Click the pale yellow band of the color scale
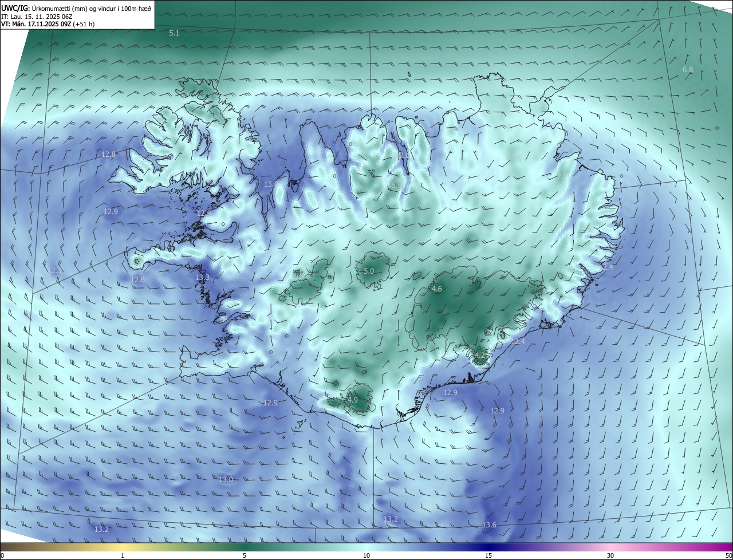This screenshot has height=560, width=733. pos(123,547)
